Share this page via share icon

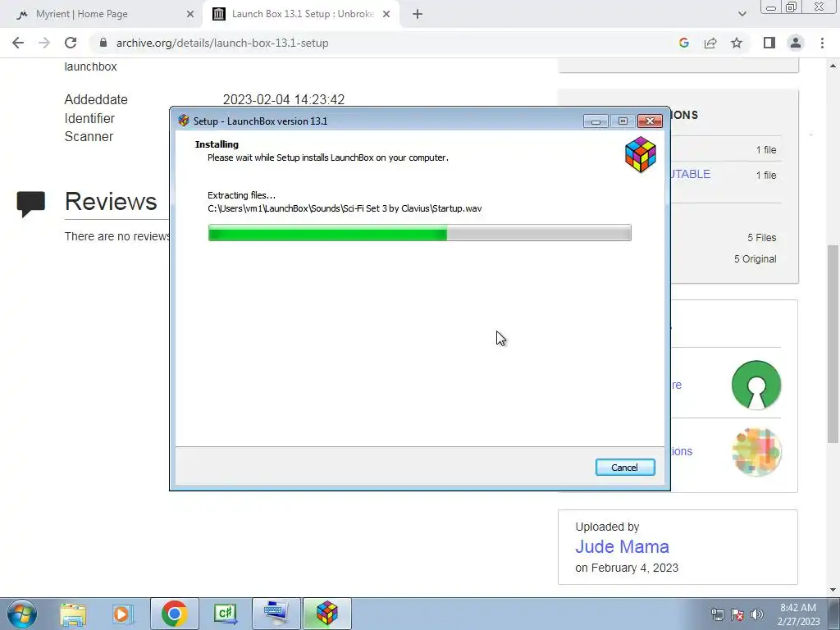pyautogui.click(x=710, y=43)
